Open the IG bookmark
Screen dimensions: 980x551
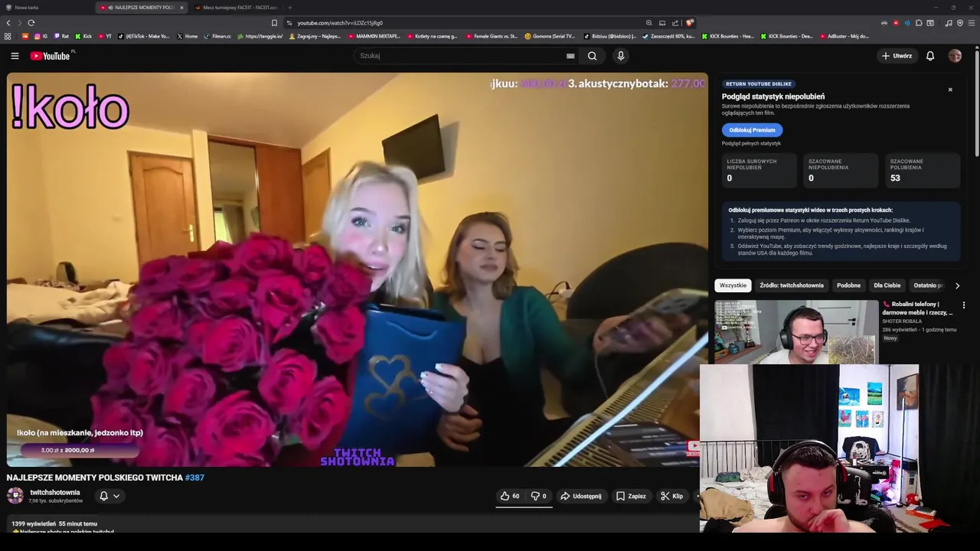(x=41, y=36)
